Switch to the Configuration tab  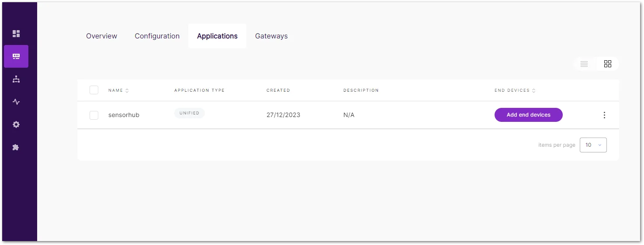pyautogui.click(x=157, y=36)
